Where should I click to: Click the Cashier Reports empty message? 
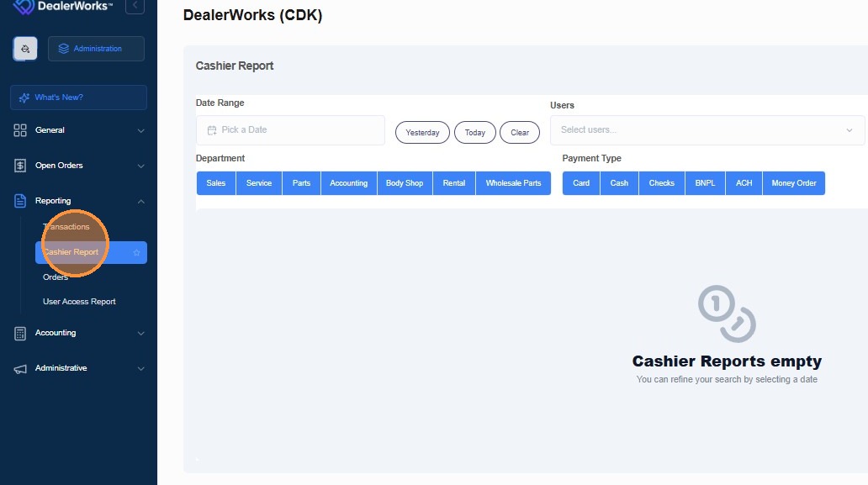(x=727, y=361)
